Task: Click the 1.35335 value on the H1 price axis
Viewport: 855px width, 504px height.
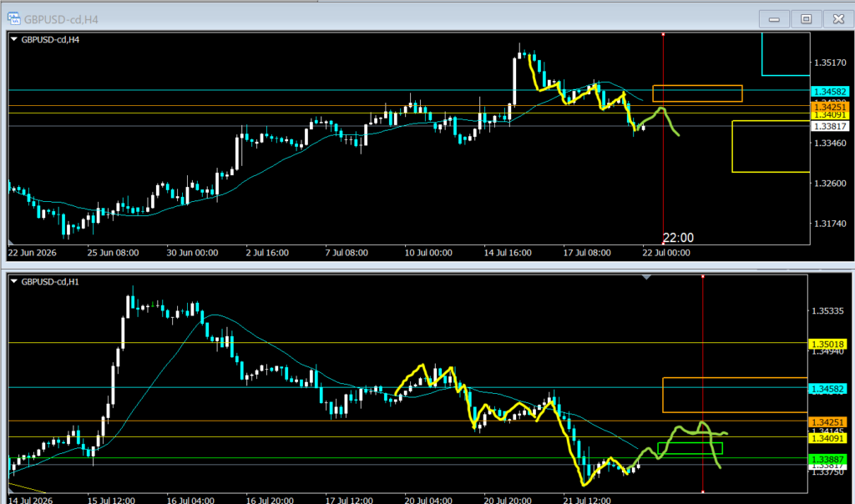Action: pyautogui.click(x=827, y=310)
